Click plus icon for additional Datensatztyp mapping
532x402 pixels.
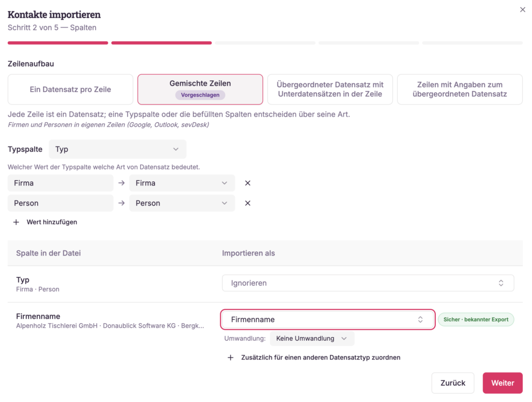tap(230, 357)
